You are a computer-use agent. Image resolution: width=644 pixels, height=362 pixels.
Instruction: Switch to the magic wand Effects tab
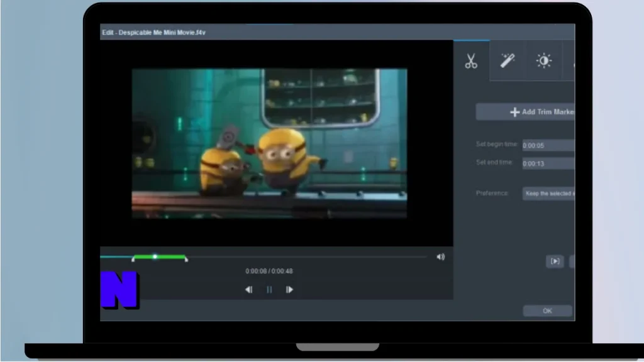pos(508,61)
